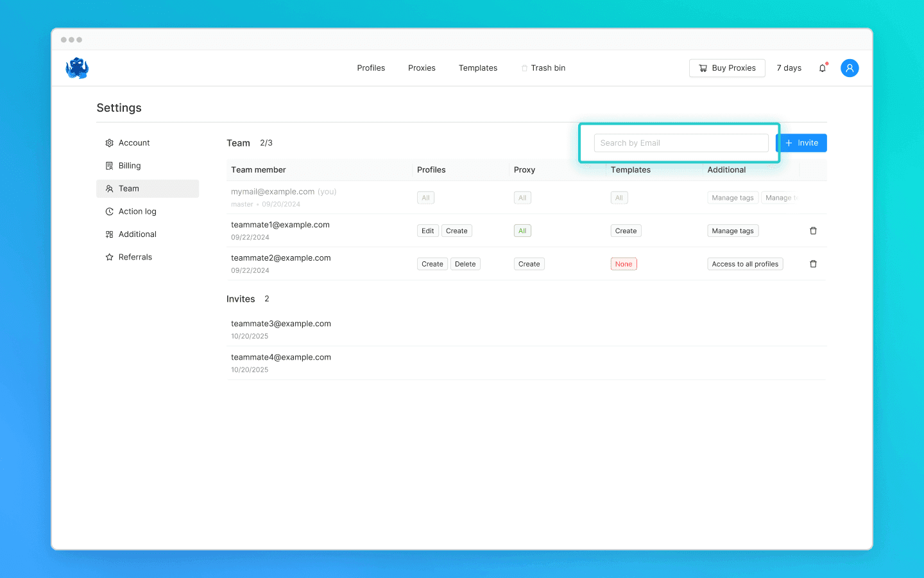Delete teammate1@example.com with the trash icon
This screenshot has width=924, height=578.
pyautogui.click(x=813, y=231)
